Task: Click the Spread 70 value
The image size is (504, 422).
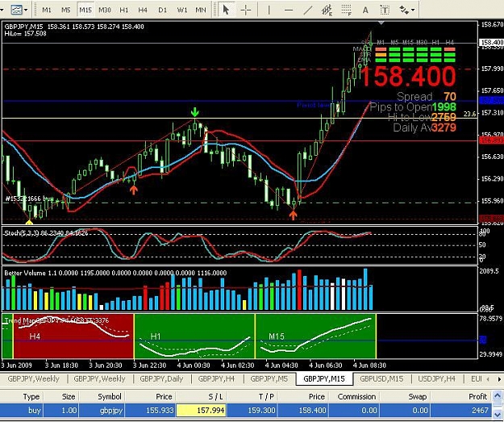Action: click(x=450, y=97)
